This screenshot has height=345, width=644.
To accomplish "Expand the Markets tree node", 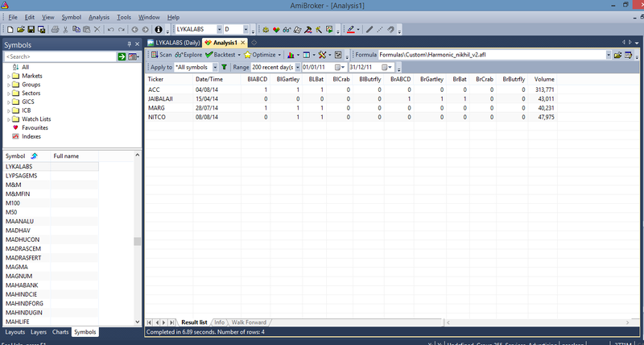I will coord(9,76).
